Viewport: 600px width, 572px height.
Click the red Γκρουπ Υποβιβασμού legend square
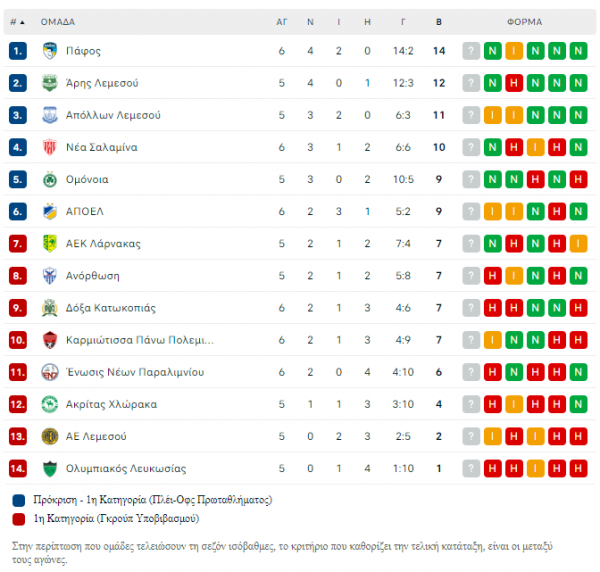(x=19, y=519)
